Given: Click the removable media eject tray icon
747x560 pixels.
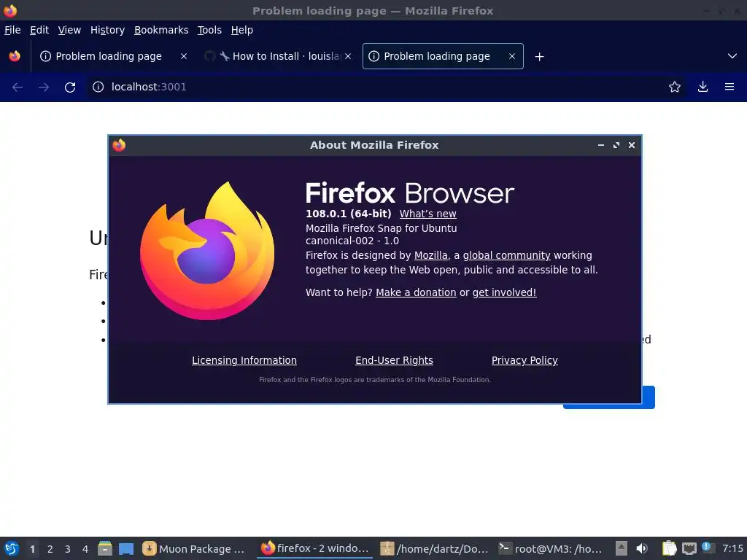Looking at the screenshot, I should coord(622,548).
